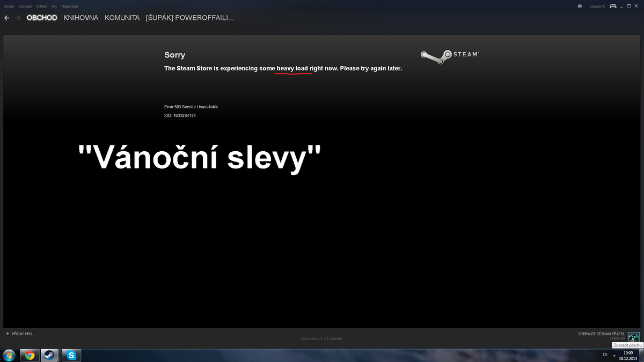Click Error 503 Service Unavailable text
Viewport: 644px width, 362px height.
(x=191, y=107)
